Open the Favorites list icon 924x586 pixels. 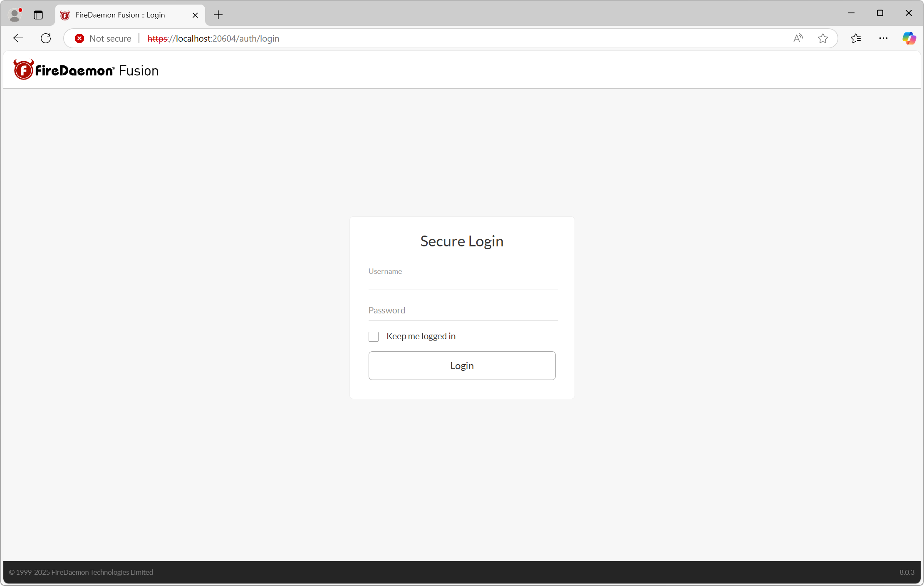(855, 38)
